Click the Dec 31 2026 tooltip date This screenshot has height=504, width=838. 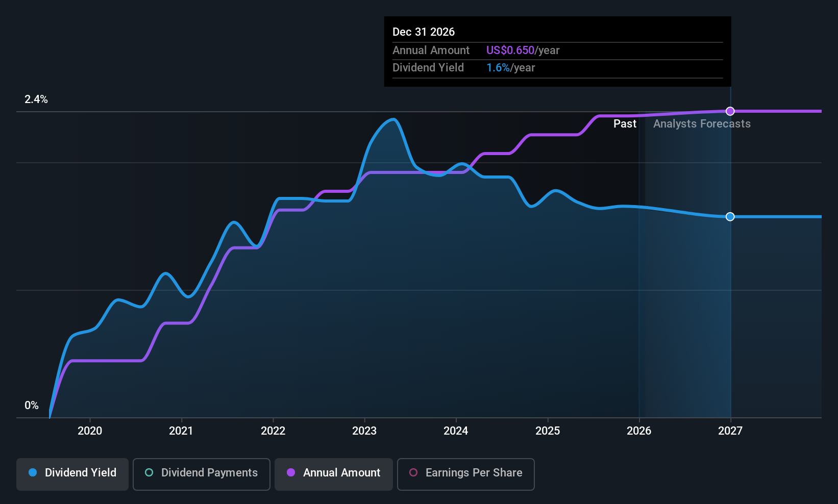tap(424, 32)
